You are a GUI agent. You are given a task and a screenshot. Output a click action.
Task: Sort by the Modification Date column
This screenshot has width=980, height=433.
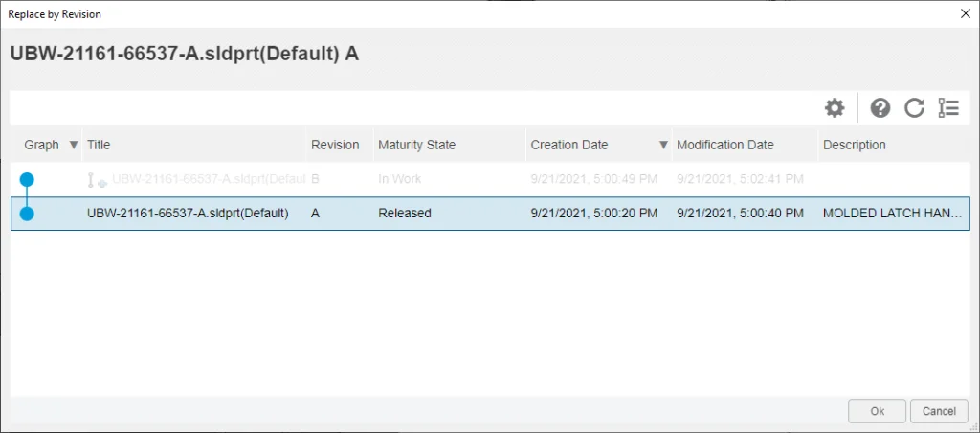[724, 146]
